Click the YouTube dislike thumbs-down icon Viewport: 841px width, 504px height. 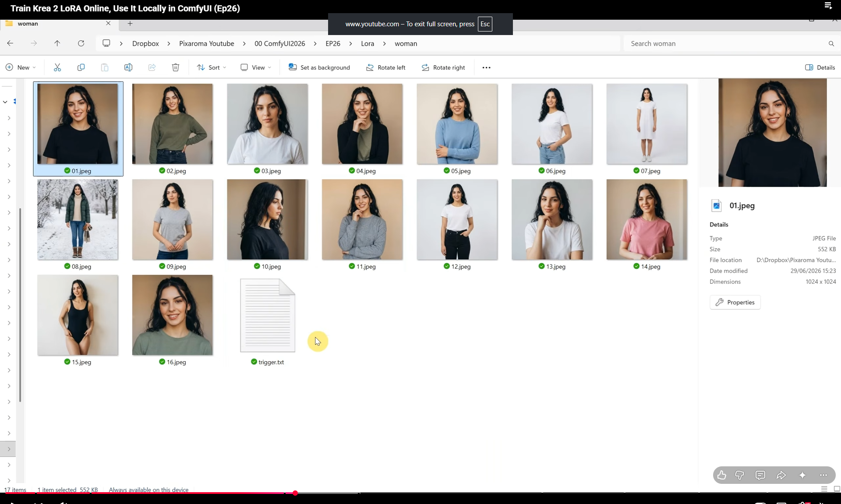tap(740, 475)
